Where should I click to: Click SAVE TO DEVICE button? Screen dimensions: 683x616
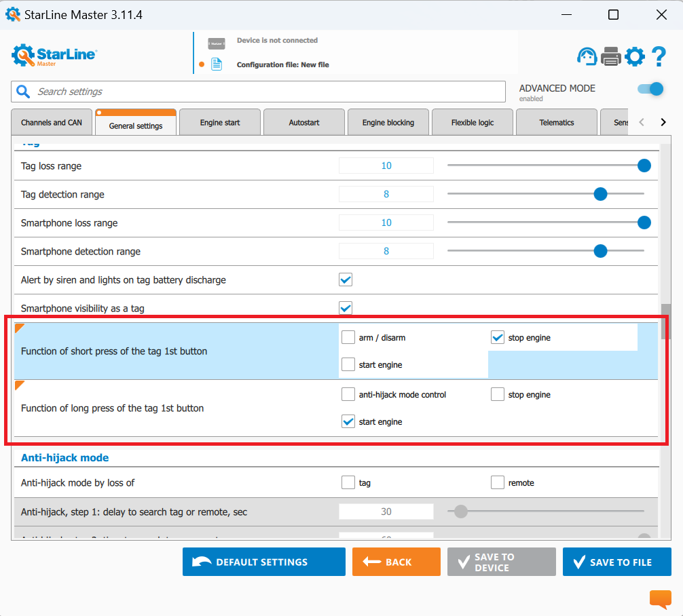[501, 562]
